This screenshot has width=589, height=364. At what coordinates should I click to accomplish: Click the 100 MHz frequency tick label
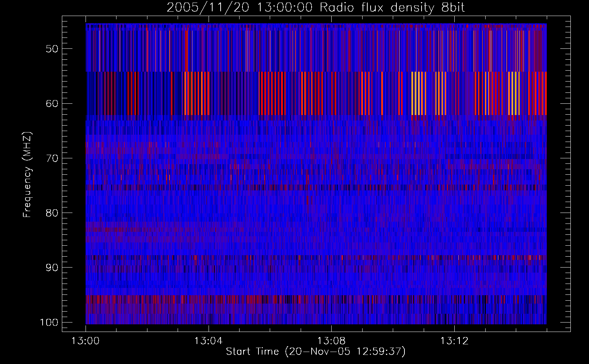click(x=49, y=322)
